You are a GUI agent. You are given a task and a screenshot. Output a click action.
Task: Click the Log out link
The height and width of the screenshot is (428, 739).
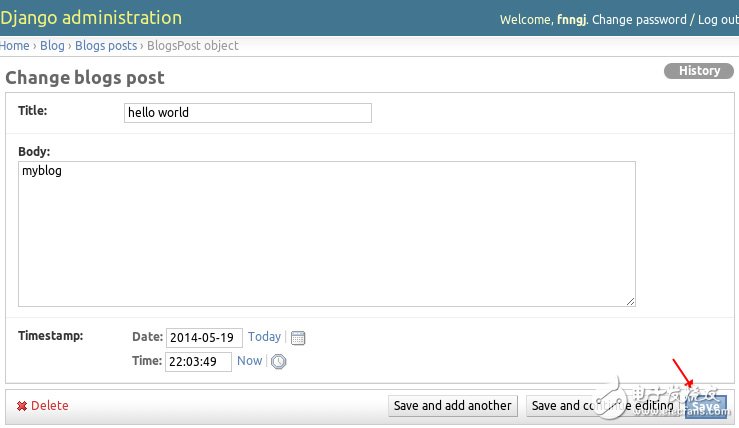point(718,20)
